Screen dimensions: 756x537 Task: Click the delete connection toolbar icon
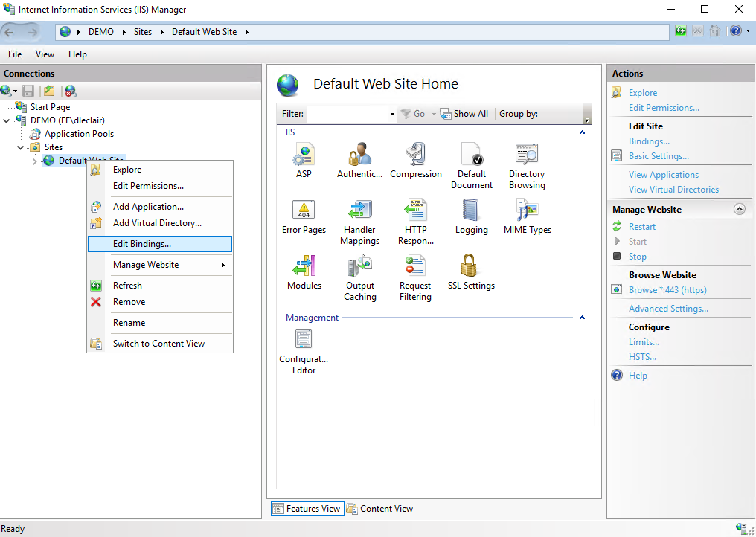71,91
